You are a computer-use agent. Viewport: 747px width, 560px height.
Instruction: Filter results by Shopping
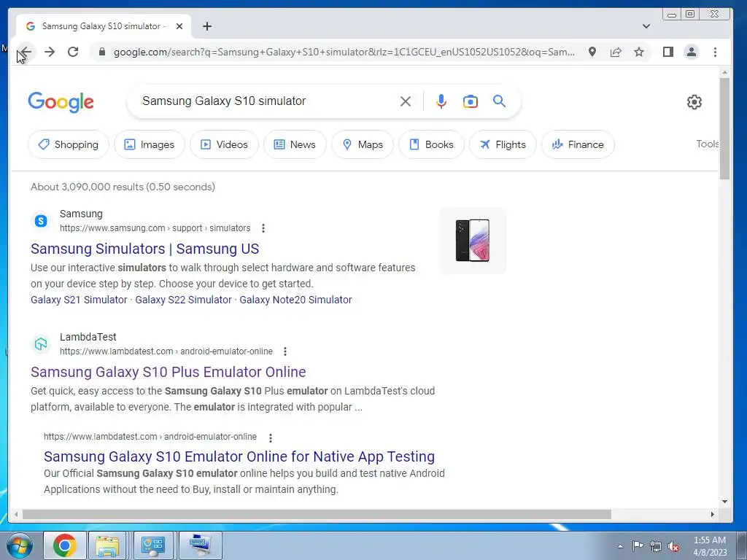(69, 144)
